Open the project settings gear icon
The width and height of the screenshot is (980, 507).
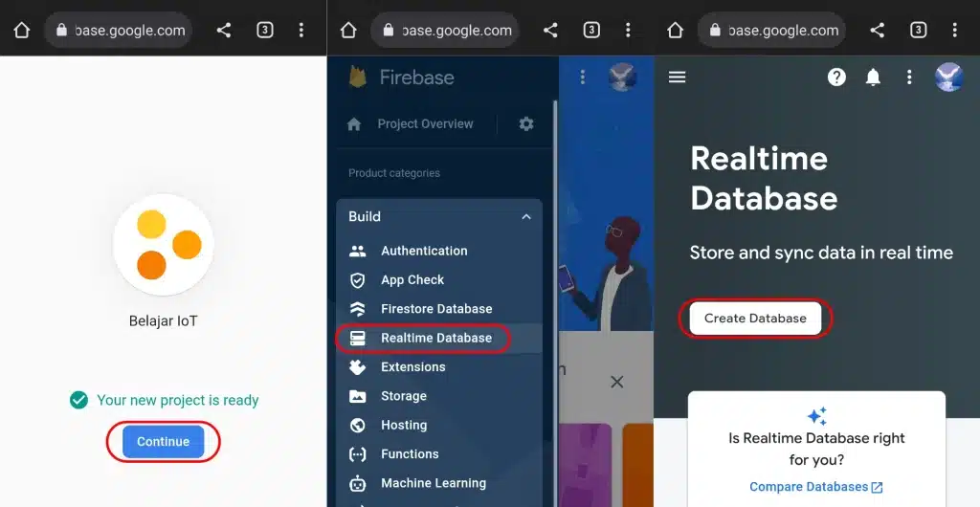525,124
